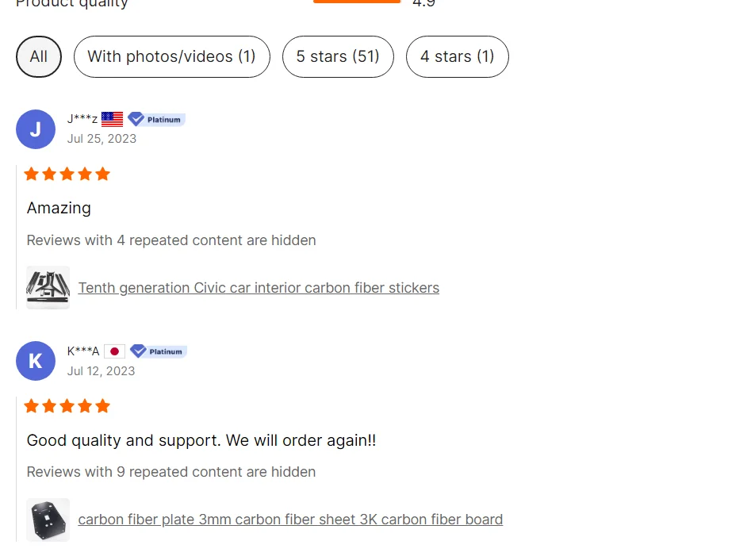Click the star rating above "Amazing"
The image size is (751, 560).
point(67,175)
